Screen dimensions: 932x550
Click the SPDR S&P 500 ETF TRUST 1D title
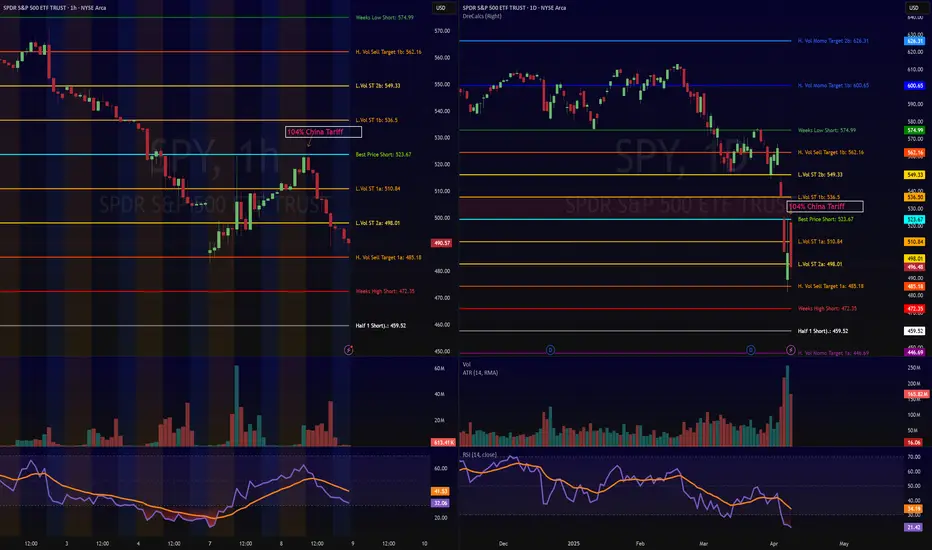514,8
